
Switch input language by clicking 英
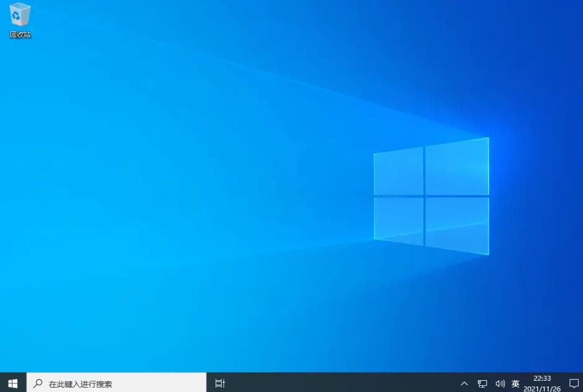pyautogui.click(x=515, y=383)
